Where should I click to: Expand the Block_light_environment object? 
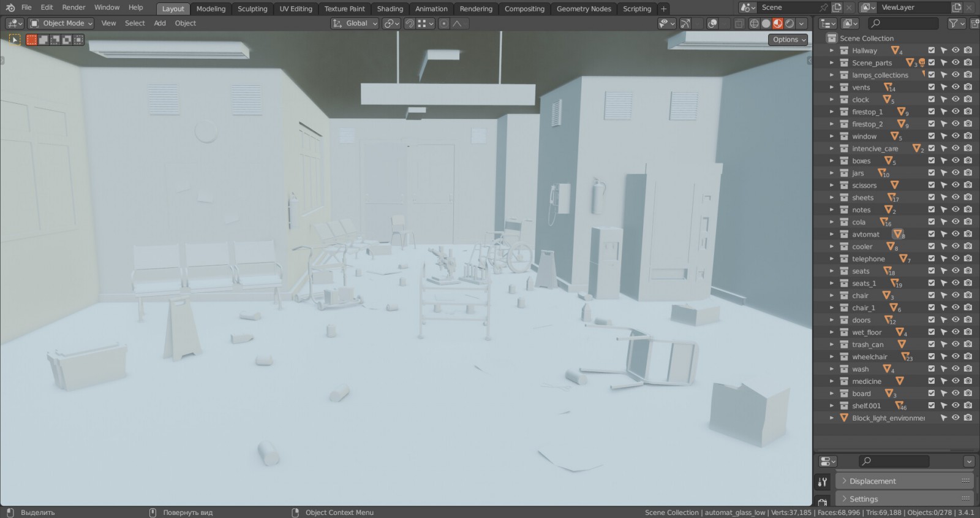click(831, 418)
